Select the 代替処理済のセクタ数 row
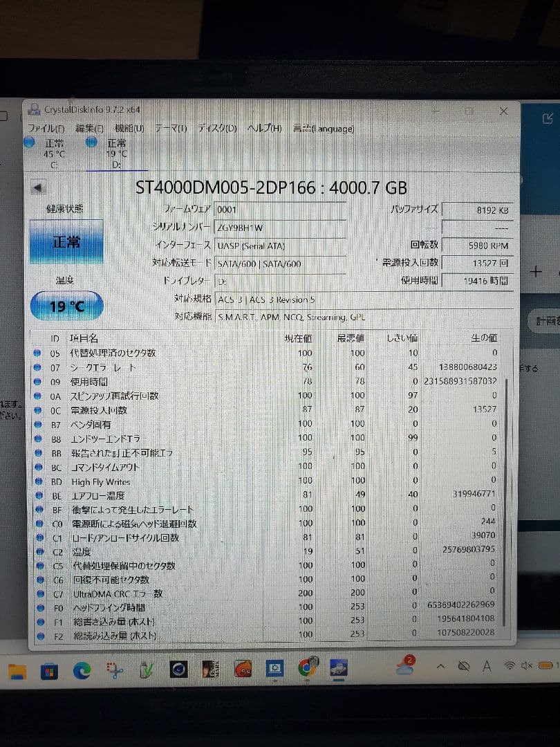The width and height of the screenshot is (560, 747). pyautogui.click(x=267, y=353)
